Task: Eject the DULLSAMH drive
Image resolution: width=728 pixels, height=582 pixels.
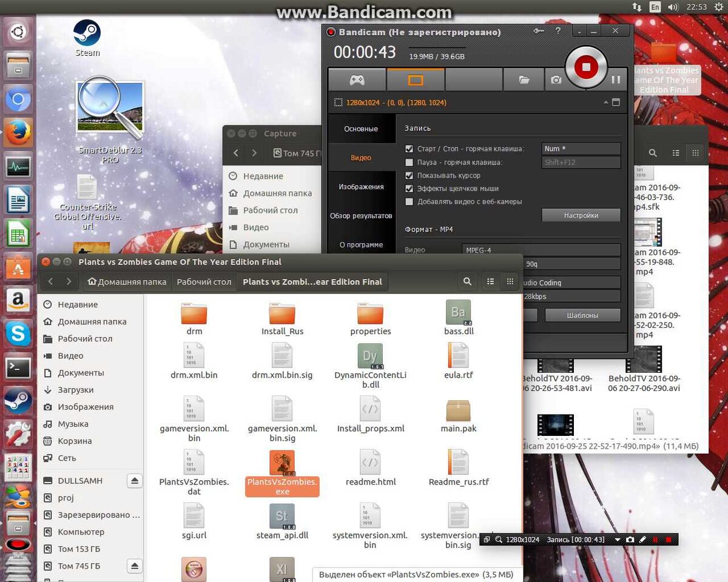Action: click(x=135, y=481)
